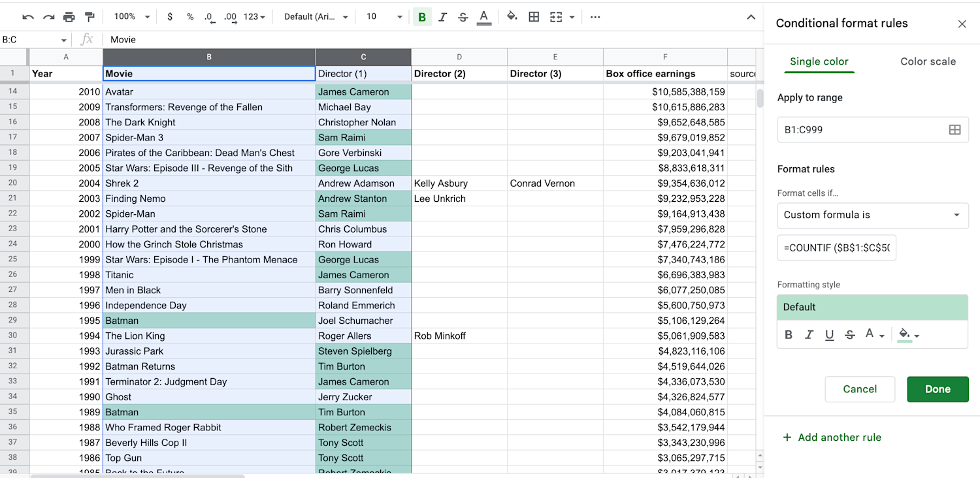This screenshot has height=478, width=980.
Task: Open the borders menu
Action: pyautogui.click(x=534, y=17)
